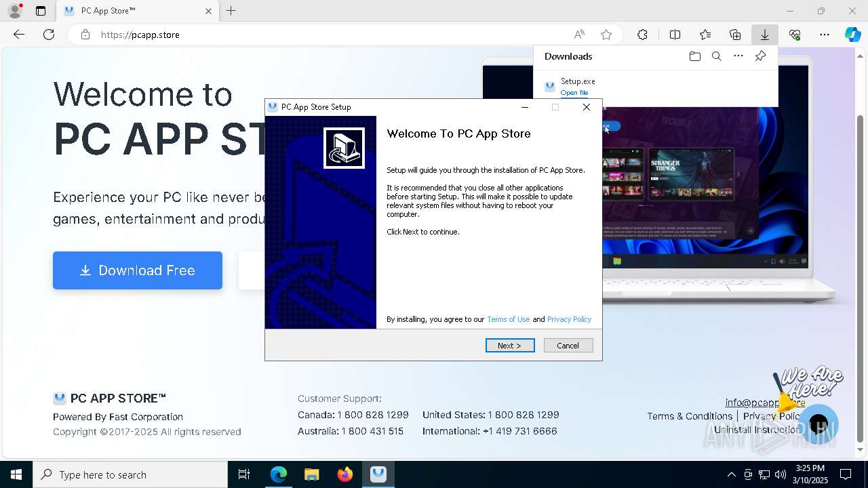Pin the Downloads panel
Viewport: 868px width, 488px height.
[x=760, y=56]
